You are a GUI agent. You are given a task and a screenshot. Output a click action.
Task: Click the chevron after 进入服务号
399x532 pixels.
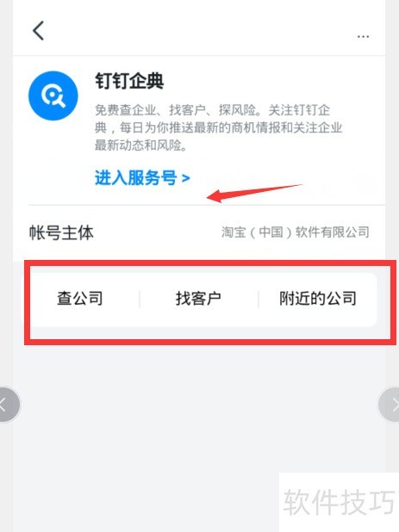[x=186, y=178]
